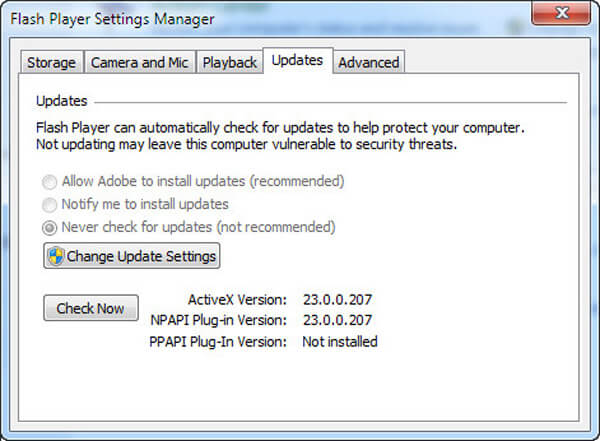Click the Change Update Settings button
600x441 pixels.
132,256
